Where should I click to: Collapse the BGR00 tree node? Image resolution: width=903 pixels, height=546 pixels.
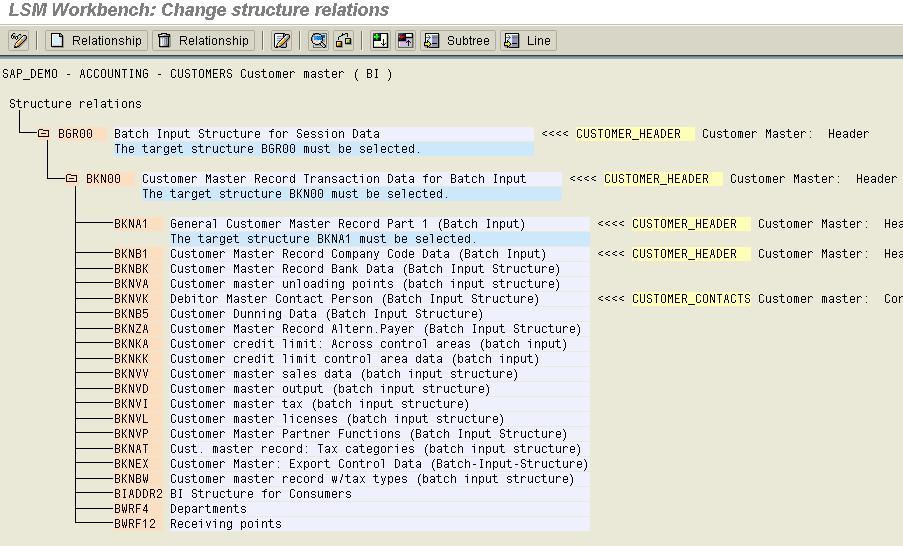pos(44,134)
